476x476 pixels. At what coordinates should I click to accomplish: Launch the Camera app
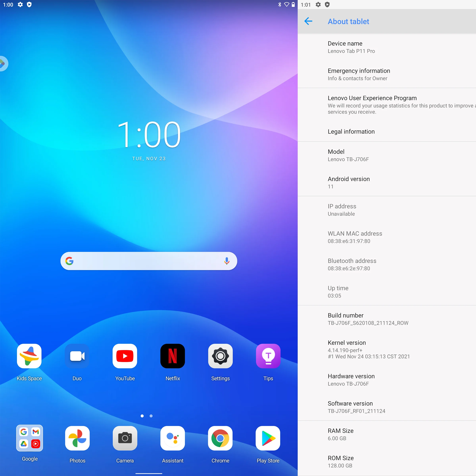[x=125, y=438]
